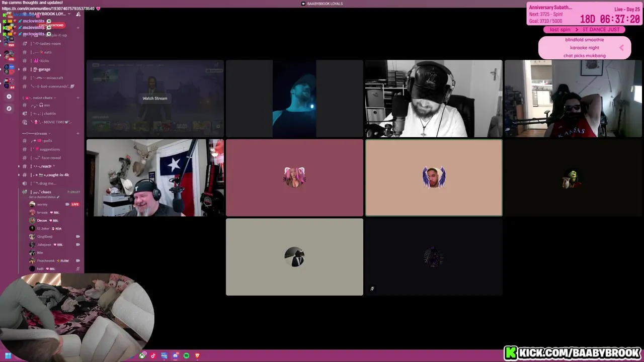This screenshot has height=362, width=644.
Task: Select user Jabajawz in voice list
Action: click(x=54, y=244)
